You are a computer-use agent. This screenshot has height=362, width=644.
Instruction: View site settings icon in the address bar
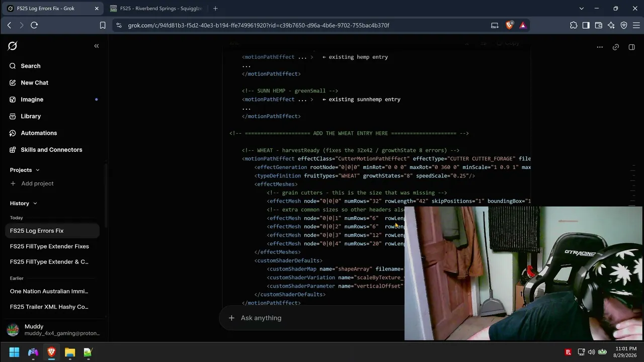coord(119,25)
